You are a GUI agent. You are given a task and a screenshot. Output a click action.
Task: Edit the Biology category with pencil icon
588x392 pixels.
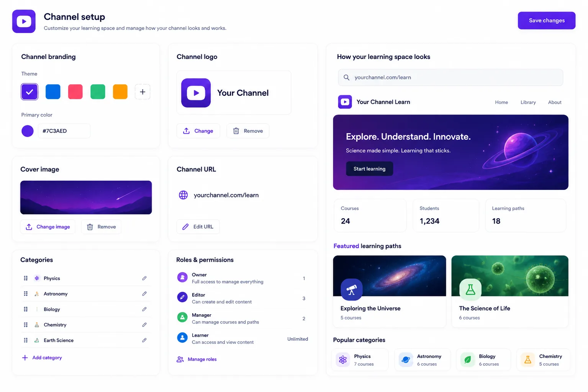tap(144, 309)
